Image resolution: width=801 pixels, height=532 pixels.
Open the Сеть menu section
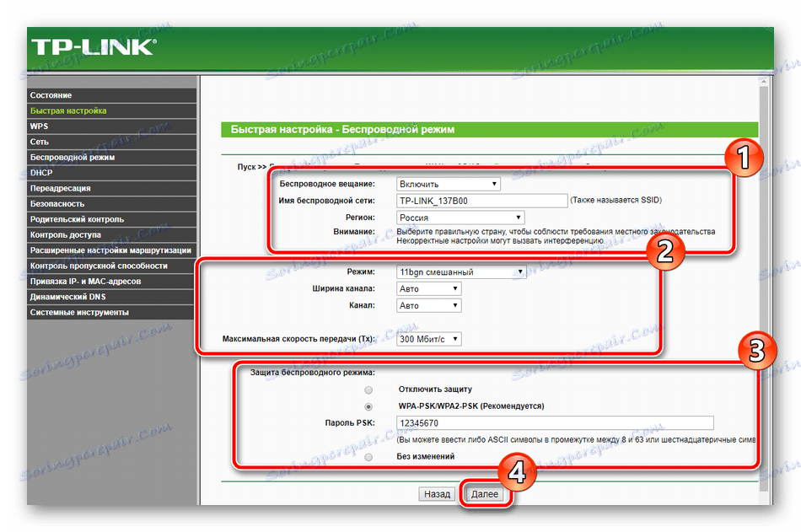click(x=111, y=142)
